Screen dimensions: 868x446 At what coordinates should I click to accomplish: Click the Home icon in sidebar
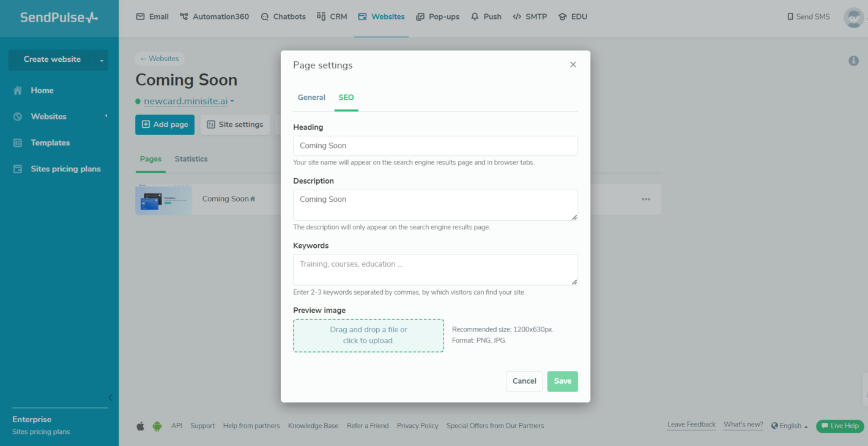(18, 91)
